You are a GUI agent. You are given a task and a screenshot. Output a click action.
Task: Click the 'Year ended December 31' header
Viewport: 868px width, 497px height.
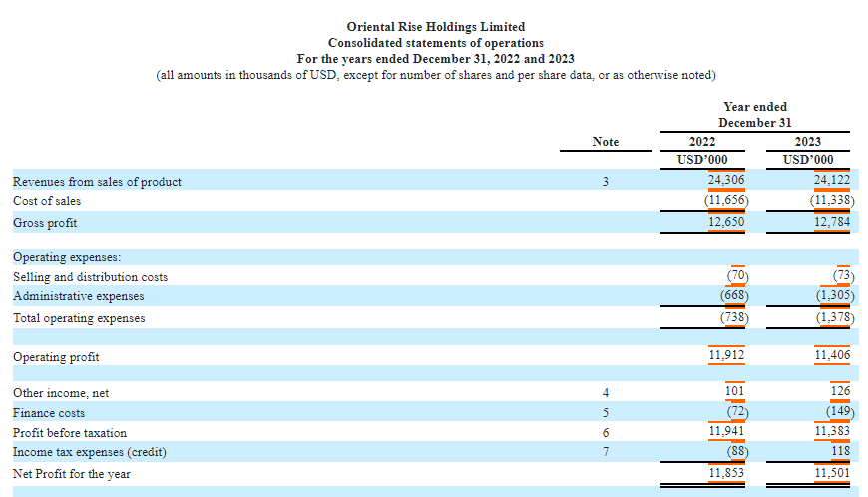coord(755,115)
